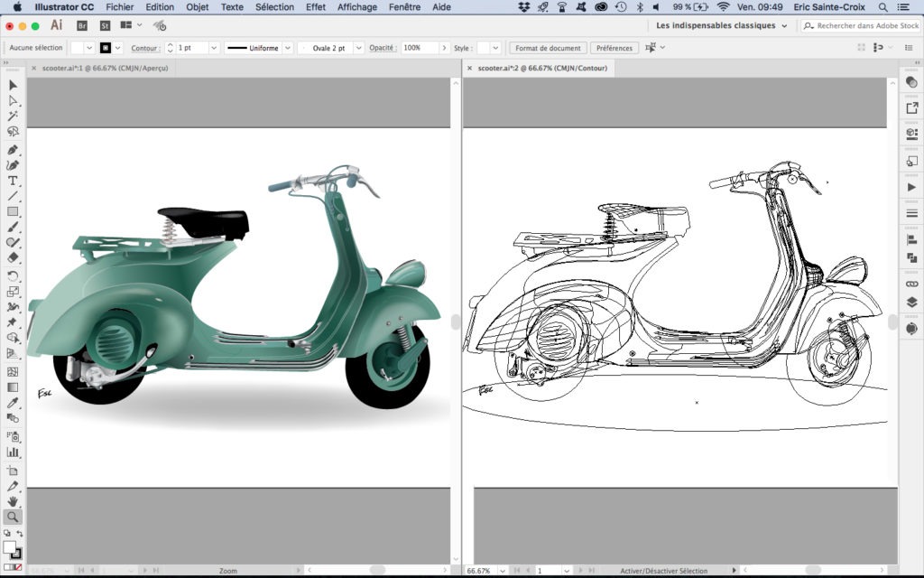Open the control bar stroke color dropdown
The image size is (924, 578).
click(x=118, y=48)
